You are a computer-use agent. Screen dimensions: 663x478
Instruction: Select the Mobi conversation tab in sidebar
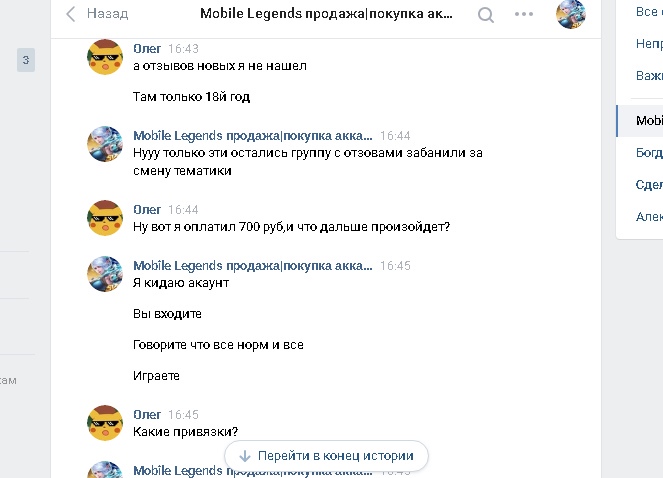coord(640,121)
